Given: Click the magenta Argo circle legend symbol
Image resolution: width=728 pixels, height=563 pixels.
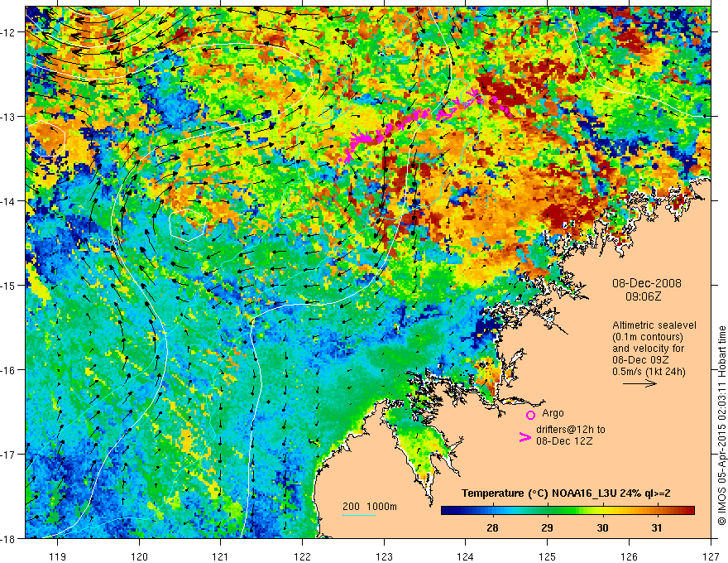Looking at the screenshot, I should coord(530,415).
